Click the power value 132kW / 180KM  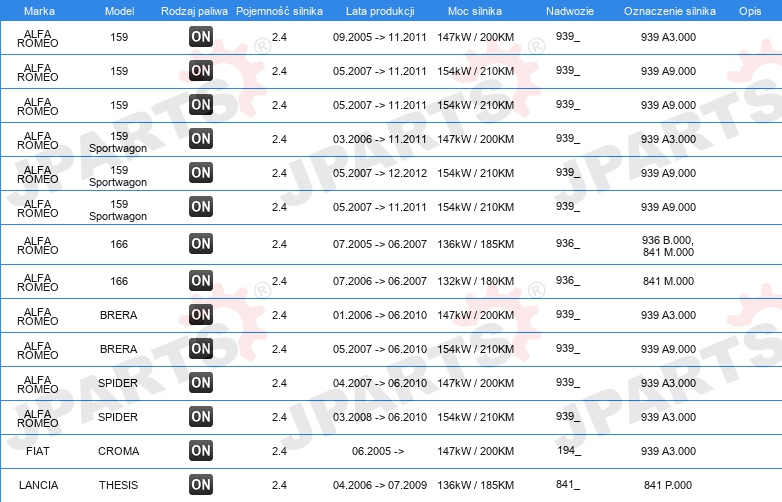475,281
